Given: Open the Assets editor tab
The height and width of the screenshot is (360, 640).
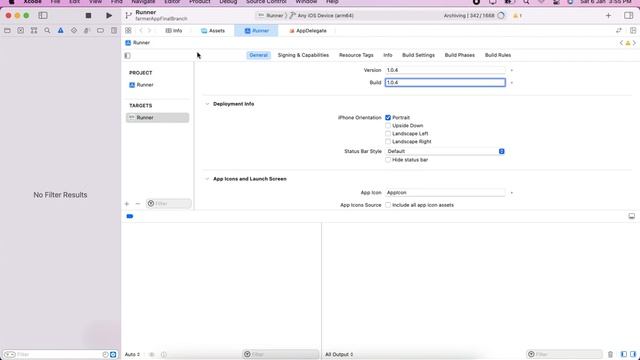Looking at the screenshot, I should pos(213,31).
